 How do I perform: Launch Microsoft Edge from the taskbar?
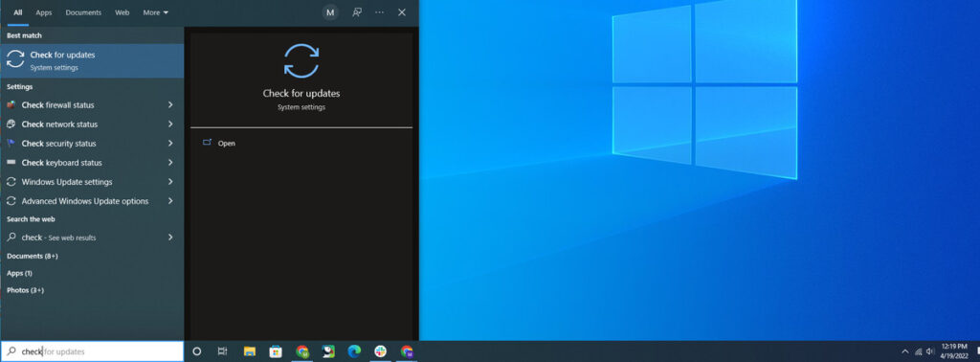tap(354, 351)
